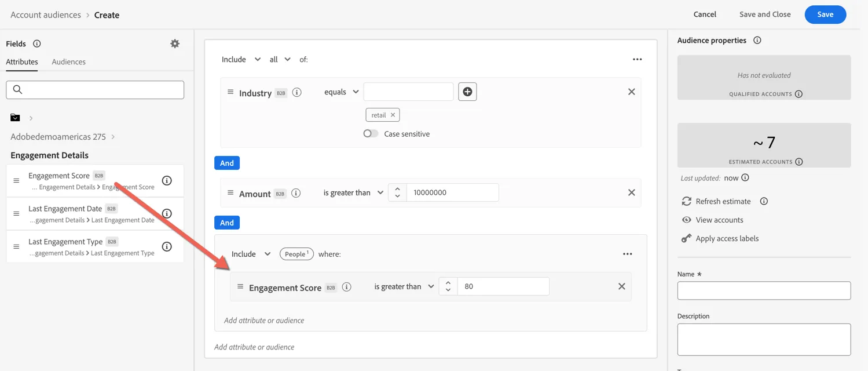
Task: Click the Engagement Score value stepper
Action: (x=448, y=286)
